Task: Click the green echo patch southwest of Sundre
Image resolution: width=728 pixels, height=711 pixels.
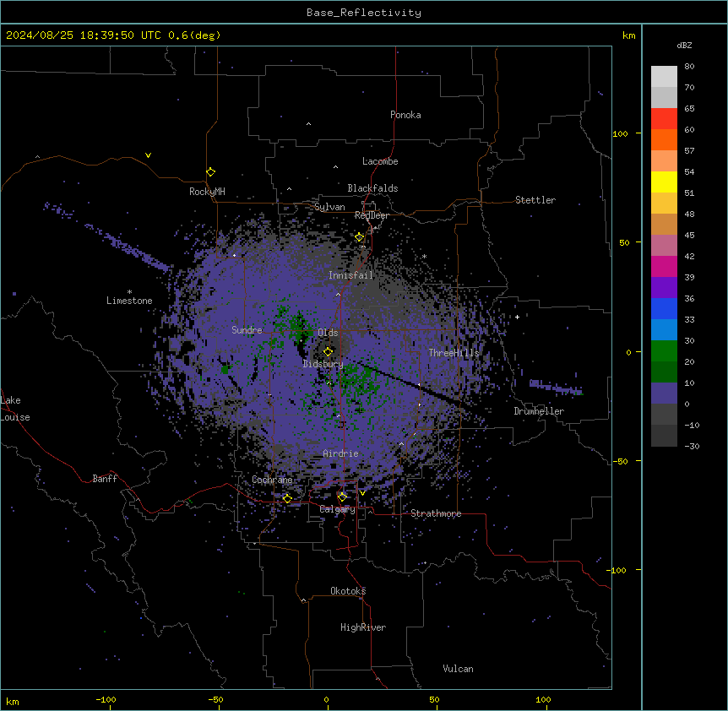Action: pyautogui.click(x=226, y=369)
